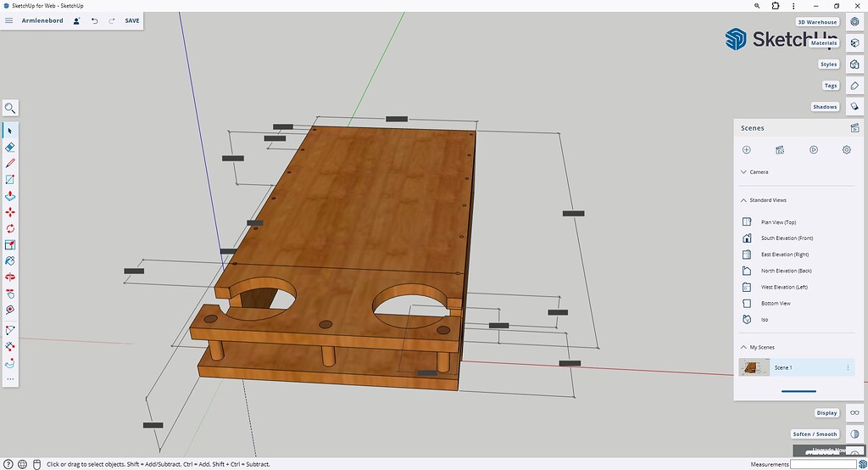Click the Scenes panel header icon
This screenshot has height=470, width=868.
pos(854,128)
